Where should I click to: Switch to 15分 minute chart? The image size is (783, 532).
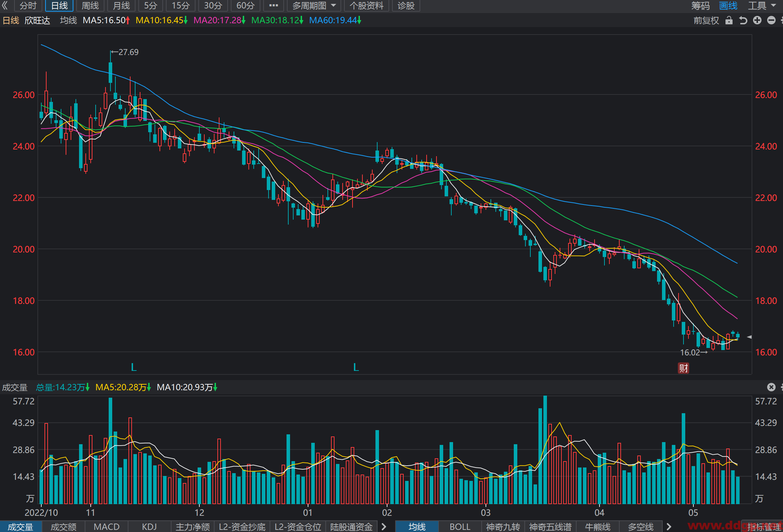point(180,6)
